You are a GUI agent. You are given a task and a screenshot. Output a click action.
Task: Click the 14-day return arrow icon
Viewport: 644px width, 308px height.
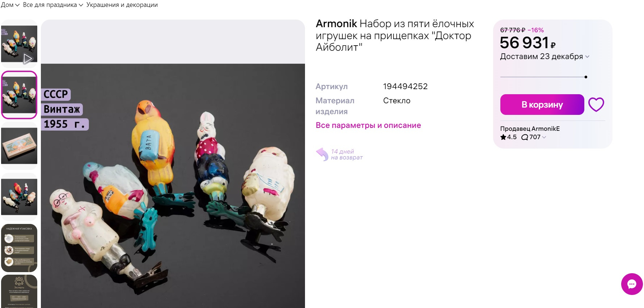click(322, 154)
